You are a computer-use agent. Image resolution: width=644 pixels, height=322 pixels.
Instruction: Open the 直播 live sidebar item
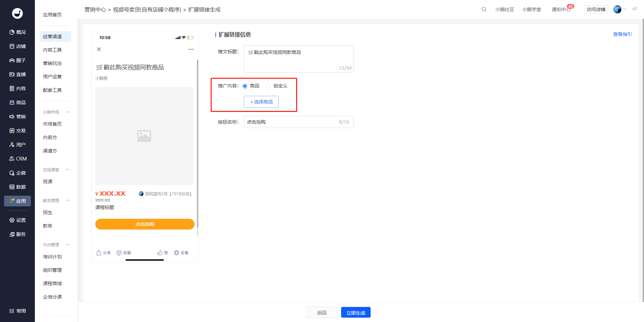[x=17, y=74]
